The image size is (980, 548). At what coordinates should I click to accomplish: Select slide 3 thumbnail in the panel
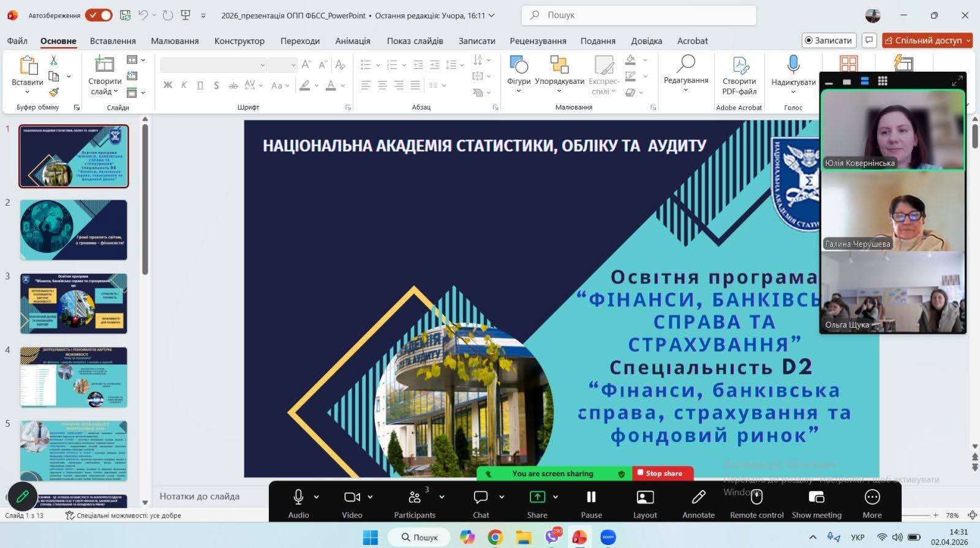[73, 304]
